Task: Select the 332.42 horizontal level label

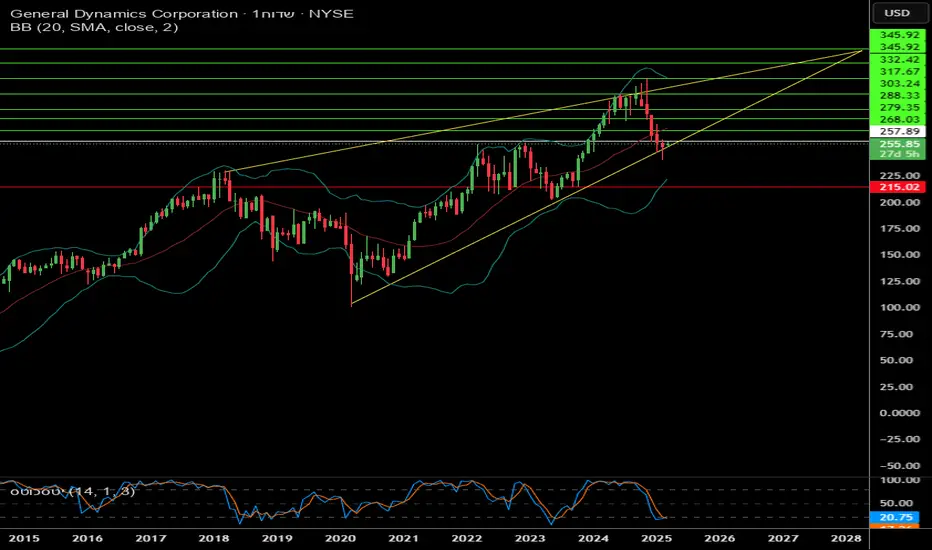Action: [899, 59]
